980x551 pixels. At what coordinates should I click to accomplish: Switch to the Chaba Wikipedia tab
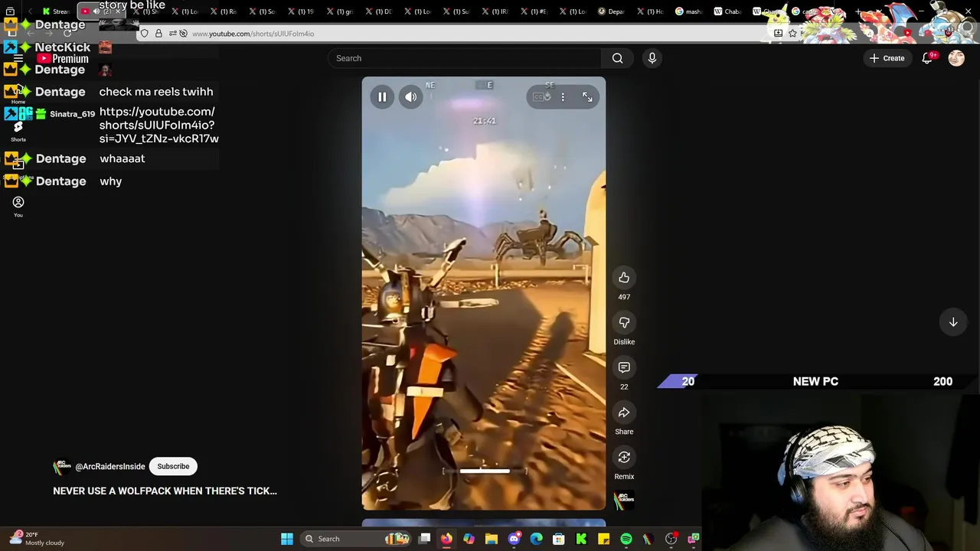727,11
